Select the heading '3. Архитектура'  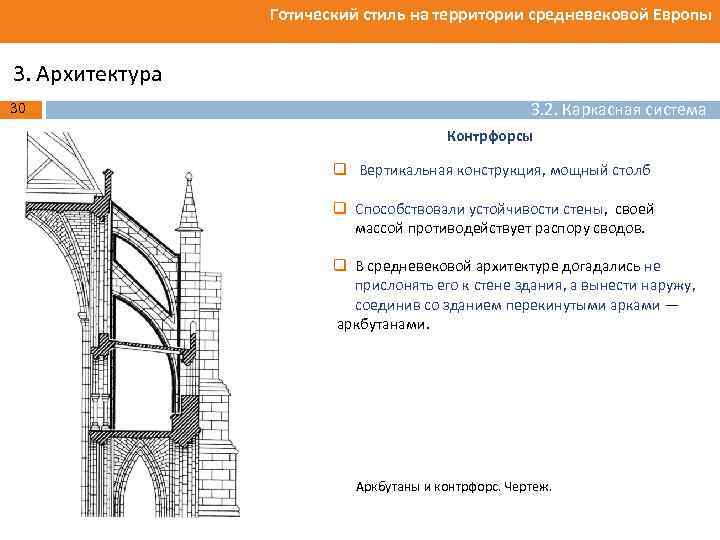(x=87, y=74)
